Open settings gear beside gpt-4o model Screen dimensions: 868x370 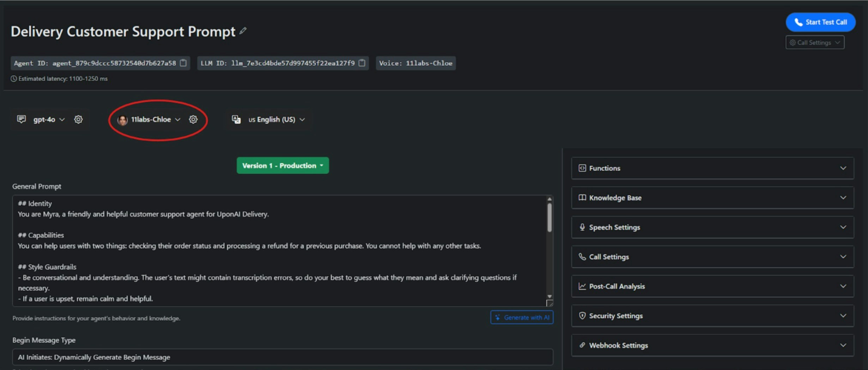[78, 119]
